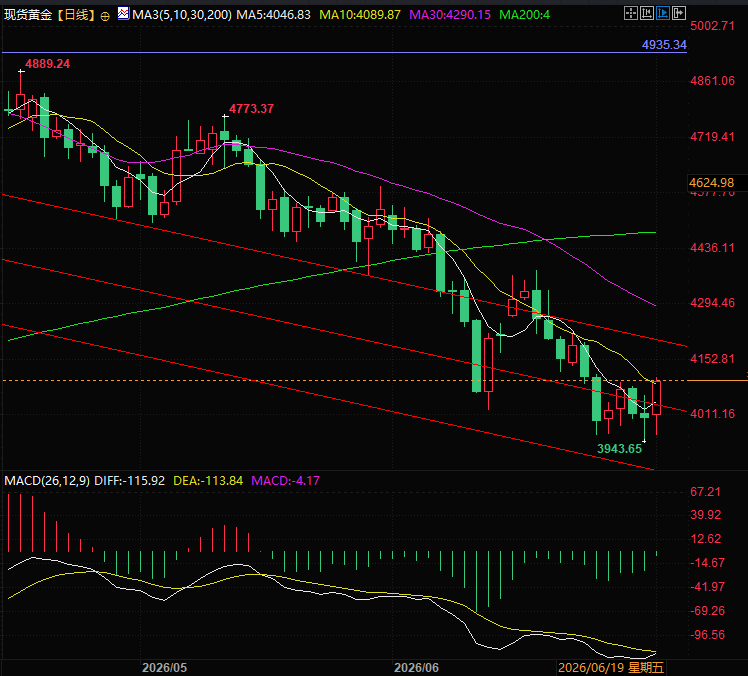Click the 4773.37 peak price annotation

[x=251, y=109]
